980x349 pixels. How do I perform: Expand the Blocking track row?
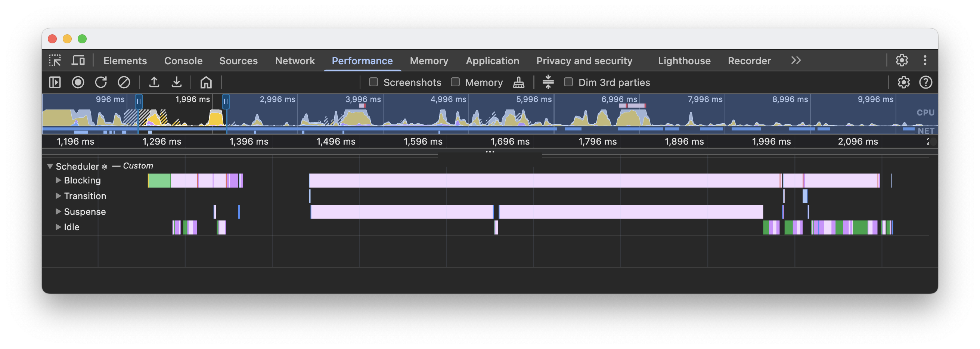(x=58, y=180)
